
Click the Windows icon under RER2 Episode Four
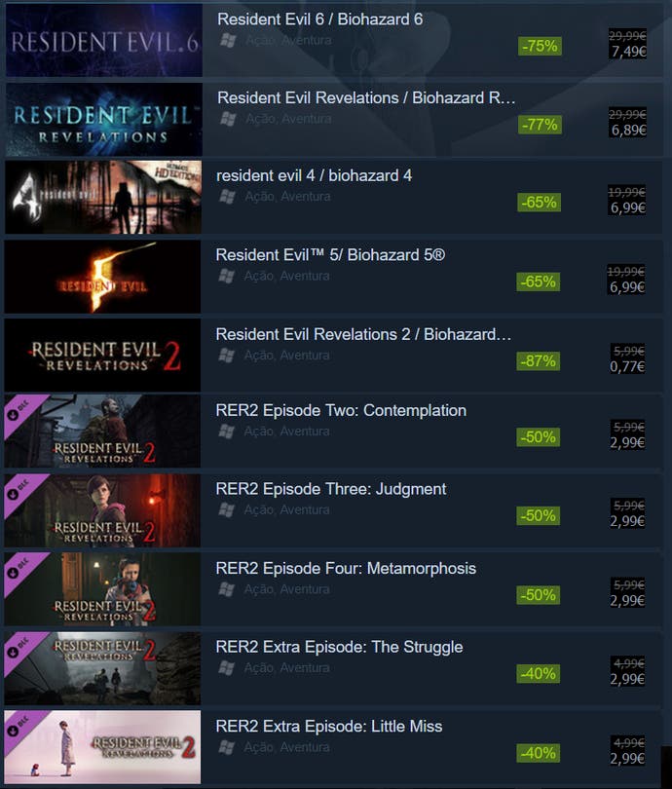point(226,589)
